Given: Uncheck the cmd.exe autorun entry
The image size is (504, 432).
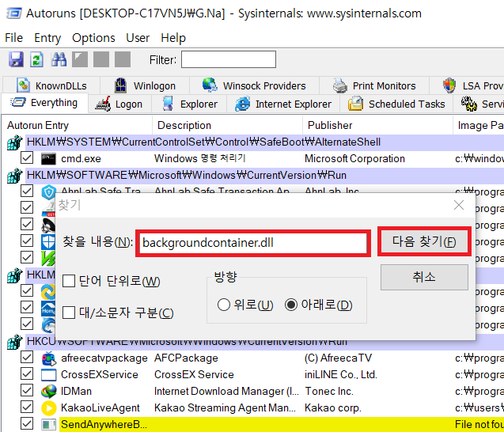Looking at the screenshot, I should click(x=27, y=158).
